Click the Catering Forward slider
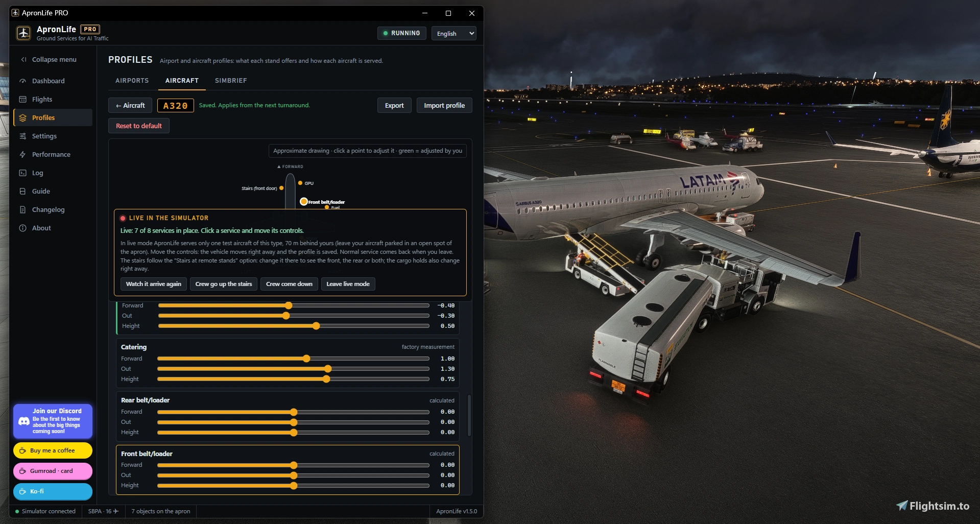Screen dimensions: 980x524 (x=293, y=359)
